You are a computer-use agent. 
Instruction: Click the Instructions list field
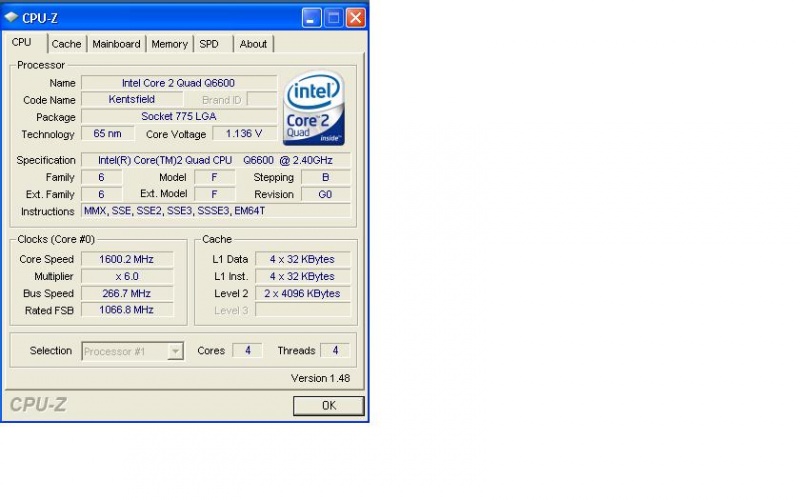pyautogui.click(x=216, y=211)
